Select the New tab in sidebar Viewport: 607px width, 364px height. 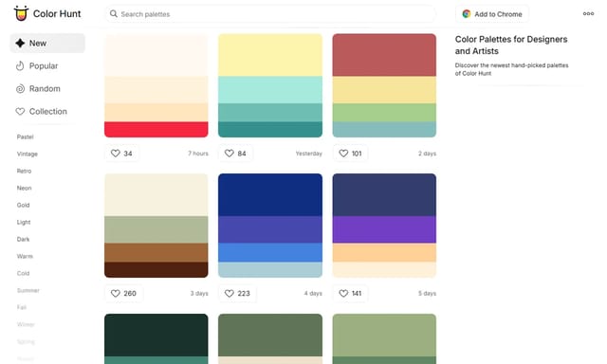coord(47,43)
